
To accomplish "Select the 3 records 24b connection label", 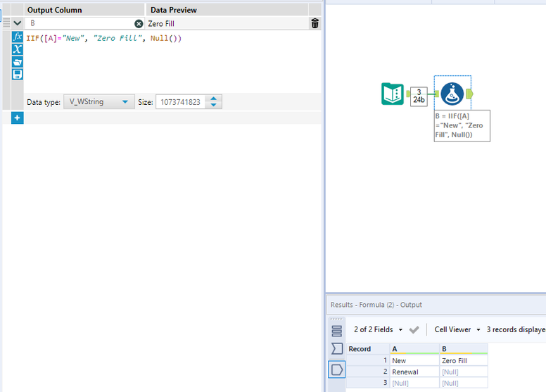I will [419, 96].
